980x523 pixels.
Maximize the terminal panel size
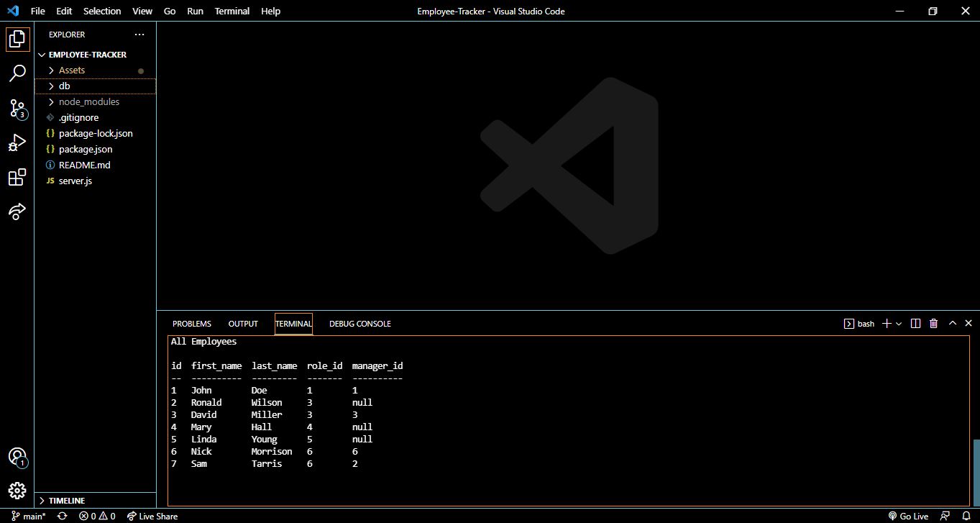953,324
